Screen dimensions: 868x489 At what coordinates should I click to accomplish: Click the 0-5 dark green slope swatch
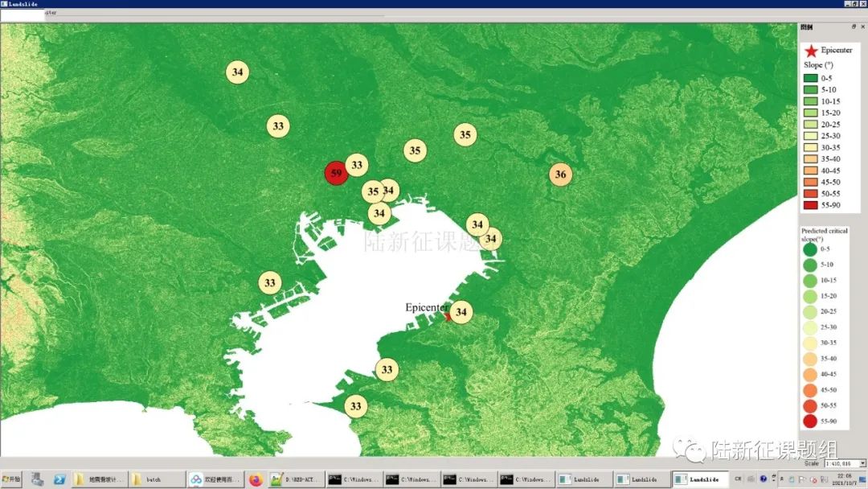810,78
